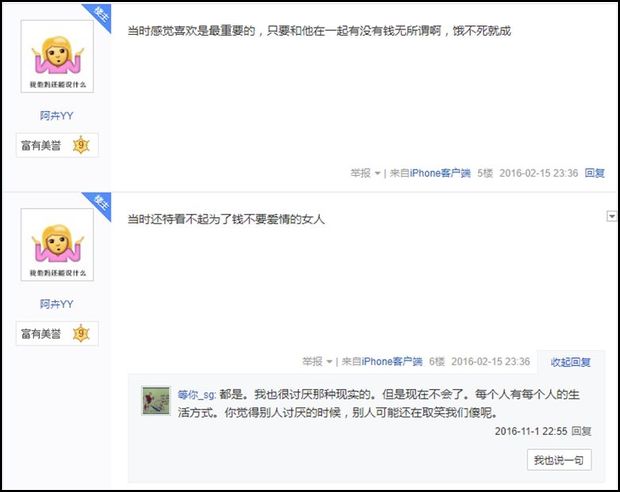Follow the iPhone客户端 link on the 6楼 post
The height and width of the screenshot is (492, 620).
[x=392, y=361]
